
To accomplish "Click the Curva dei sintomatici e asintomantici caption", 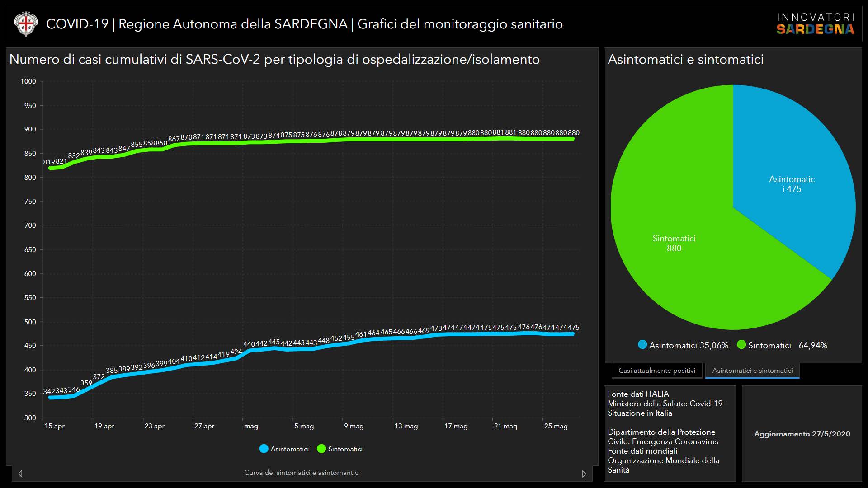I will [302, 473].
